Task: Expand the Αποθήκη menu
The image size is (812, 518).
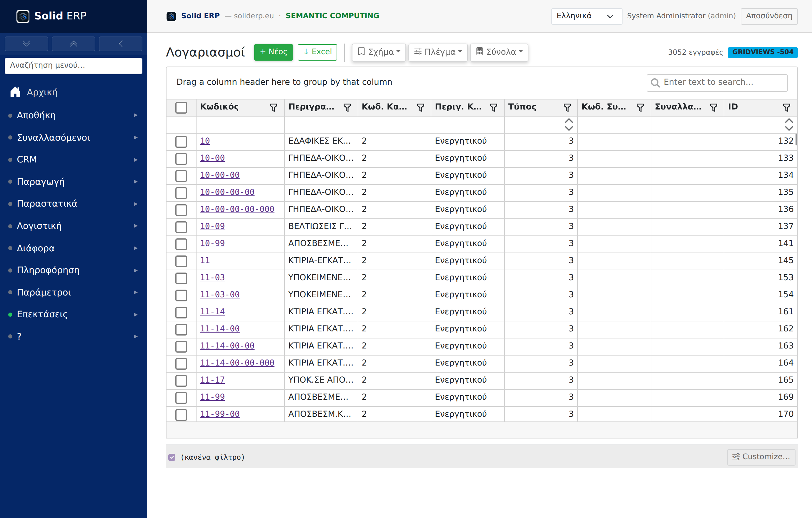Action: (x=74, y=115)
